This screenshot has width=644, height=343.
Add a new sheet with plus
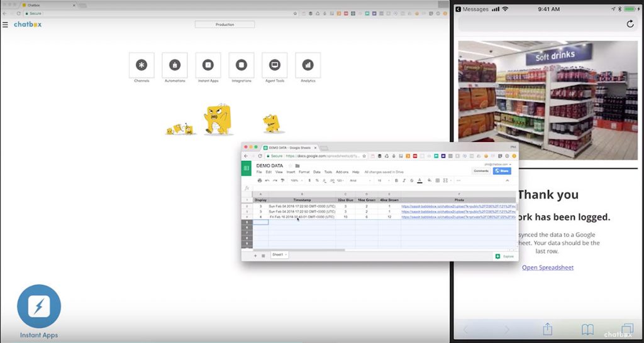point(255,256)
